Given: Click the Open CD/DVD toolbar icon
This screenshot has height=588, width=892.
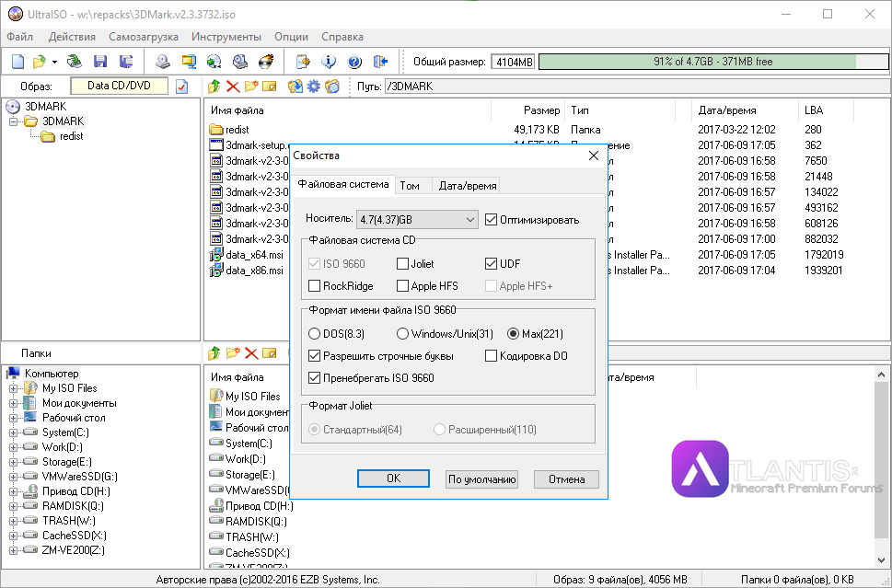Looking at the screenshot, I should click(x=75, y=62).
